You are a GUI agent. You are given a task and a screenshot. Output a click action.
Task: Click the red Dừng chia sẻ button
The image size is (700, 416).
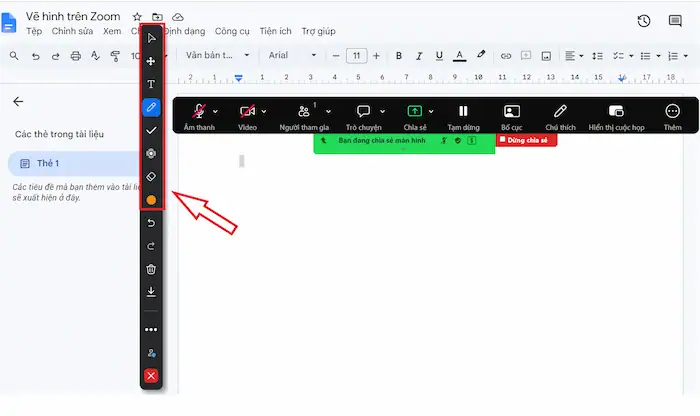(x=526, y=140)
